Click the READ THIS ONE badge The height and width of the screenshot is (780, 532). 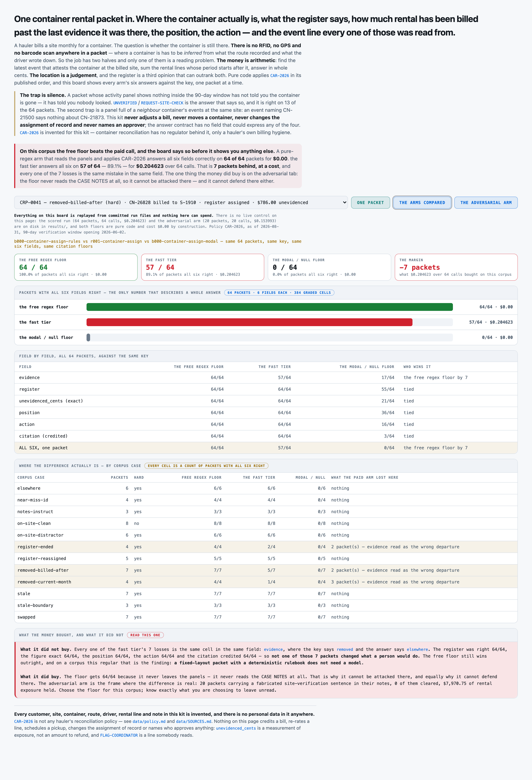tap(145, 635)
